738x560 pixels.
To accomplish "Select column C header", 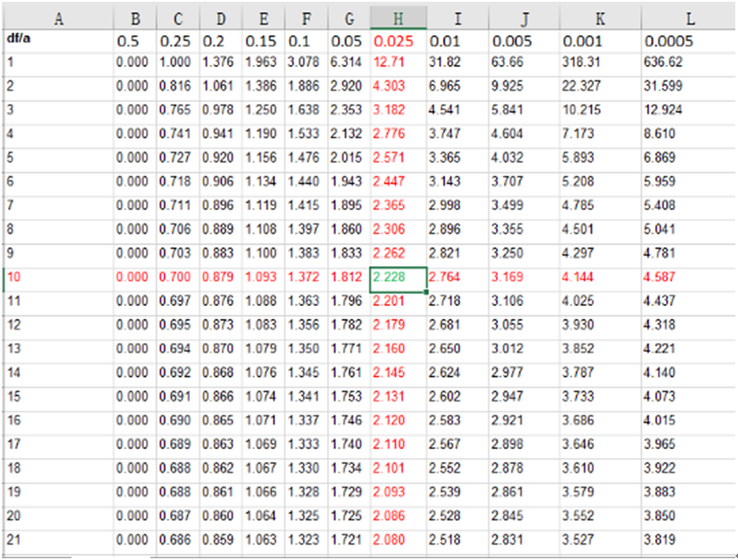I will point(178,19).
